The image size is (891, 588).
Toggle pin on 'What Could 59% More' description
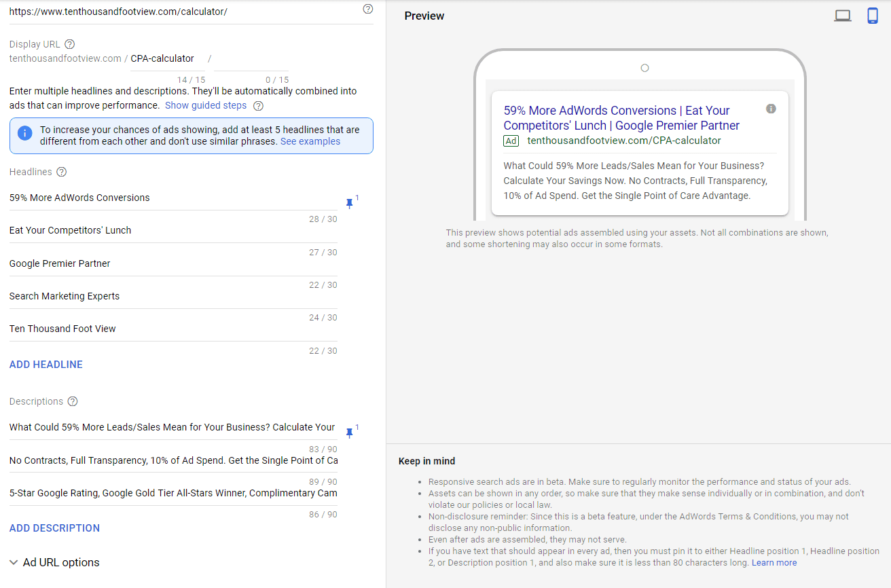(350, 431)
